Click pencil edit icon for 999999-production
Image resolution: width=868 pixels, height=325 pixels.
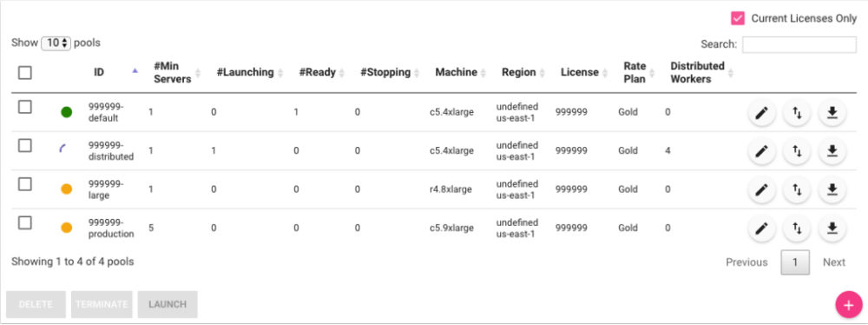pyautogui.click(x=762, y=228)
